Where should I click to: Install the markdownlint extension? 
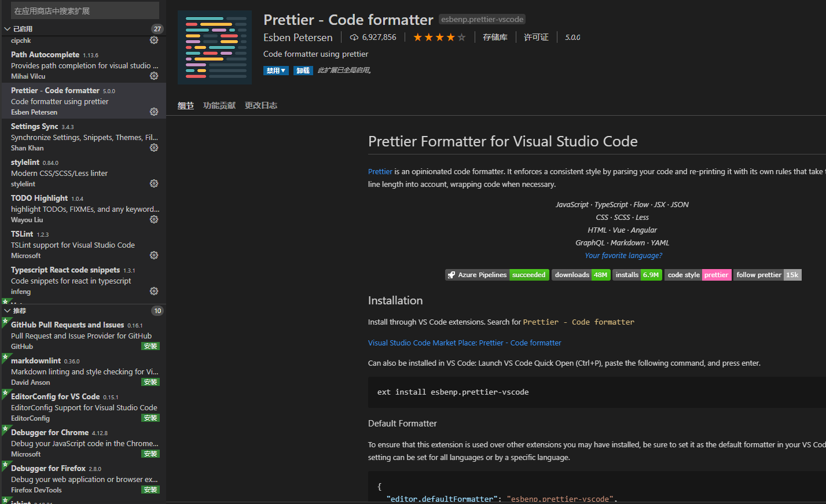[x=150, y=382]
